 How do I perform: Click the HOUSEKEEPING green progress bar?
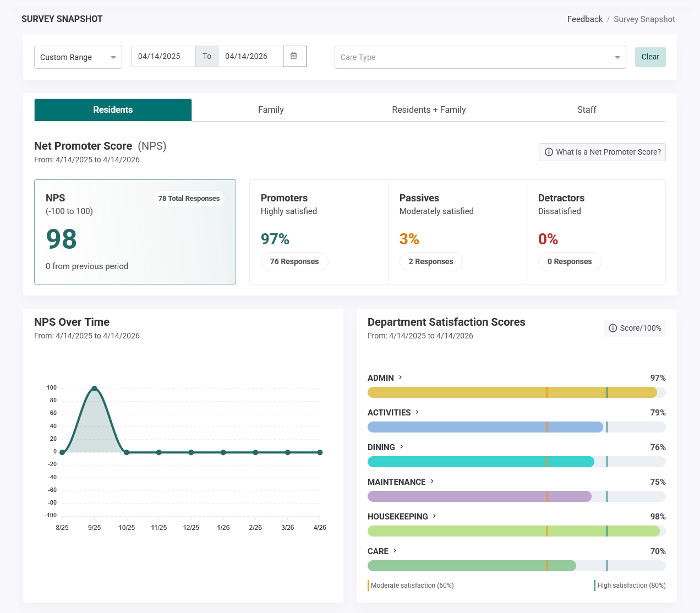516,531
